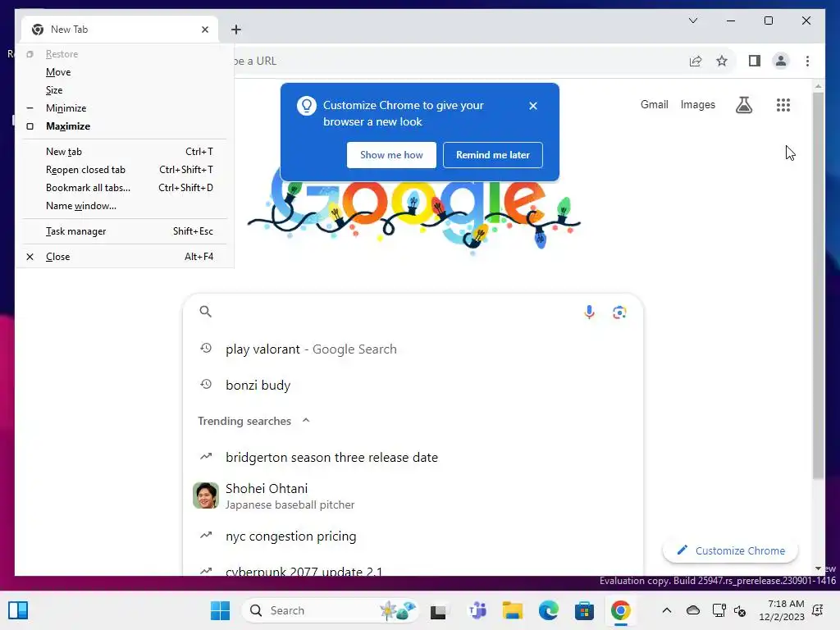
Task: Open File Explorer from taskbar
Action: [512, 610]
